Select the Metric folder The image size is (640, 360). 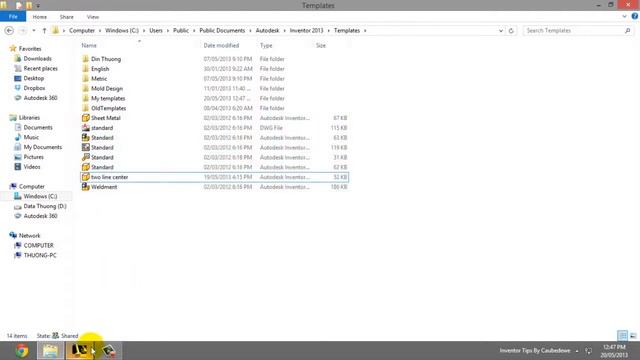(99, 79)
